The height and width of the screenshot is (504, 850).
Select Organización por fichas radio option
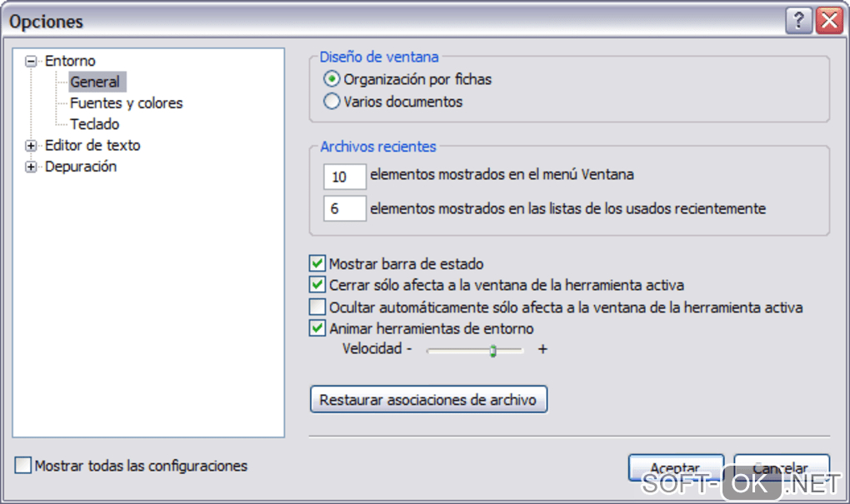(x=332, y=80)
